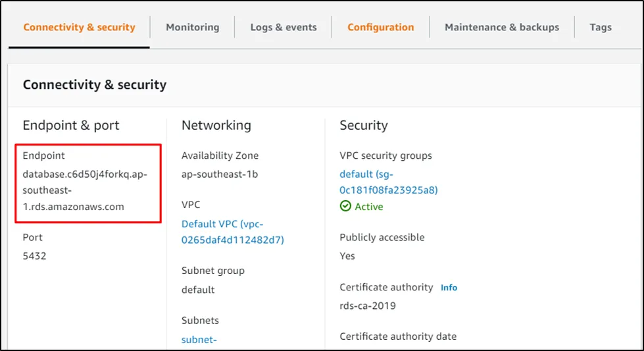Screen dimensions: 644x351
Task: Click the rds-ca-2019 certificate authority value
Action: [368, 306]
